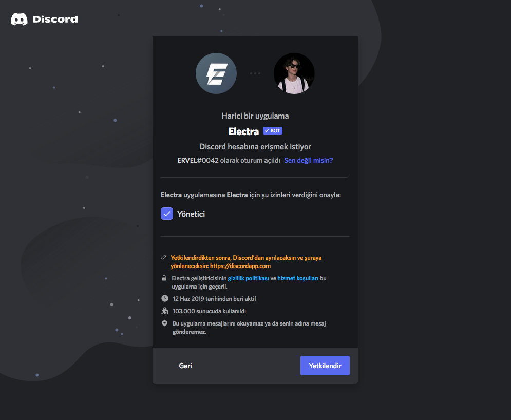The height and width of the screenshot is (420, 511).
Task: Click the Electra bot avatar icon
Action: tap(216, 73)
